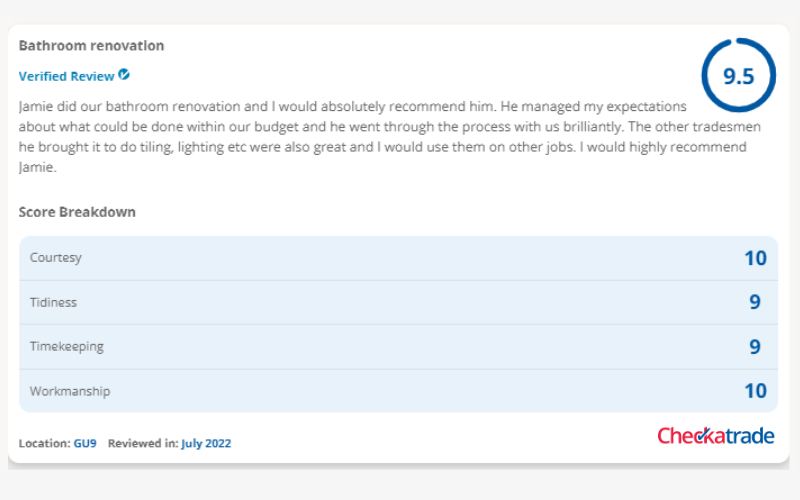Select the Courtesy score row
The image size is (800, 500).
398,258
